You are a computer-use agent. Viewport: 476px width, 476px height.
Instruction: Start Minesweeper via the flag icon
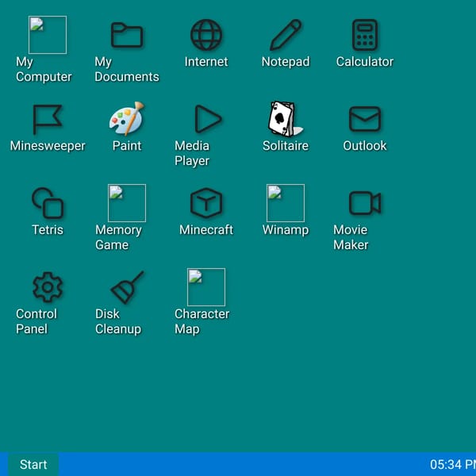point(48,119)
